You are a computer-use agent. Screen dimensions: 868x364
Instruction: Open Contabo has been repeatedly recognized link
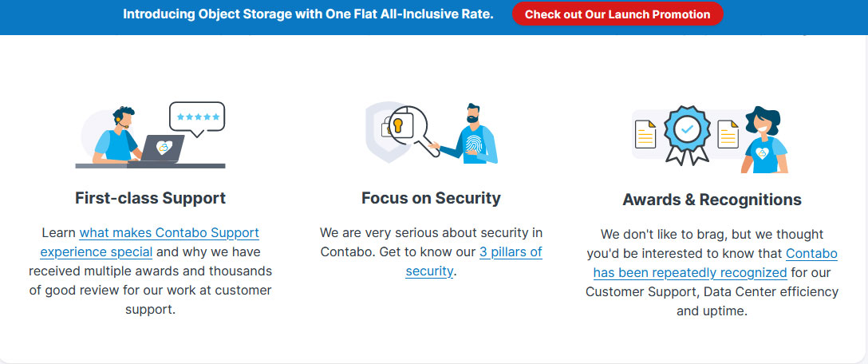pyautogui.click(x=715, y=263)
